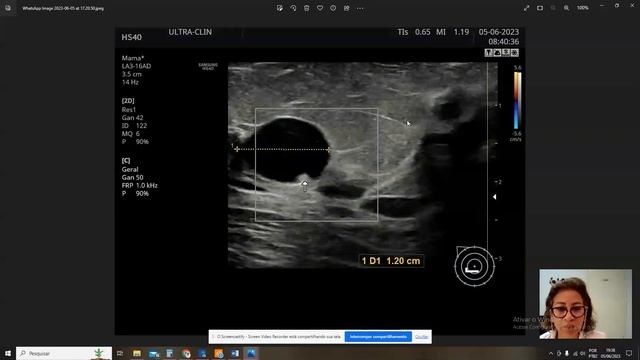
Task: Click the 05-06-2023 date on ultrasound
Action: (x=499, y=32)
